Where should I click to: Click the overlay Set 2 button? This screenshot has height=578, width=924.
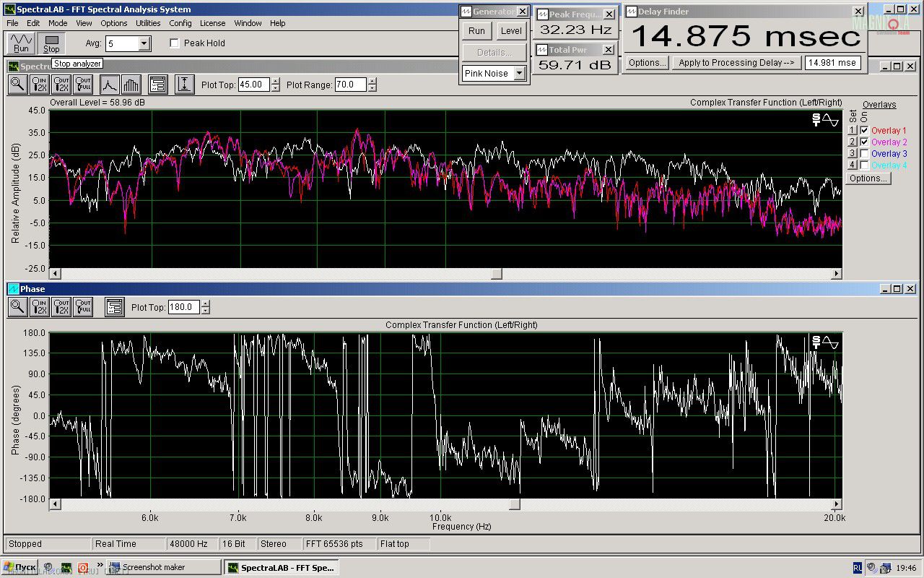point(852,142)
